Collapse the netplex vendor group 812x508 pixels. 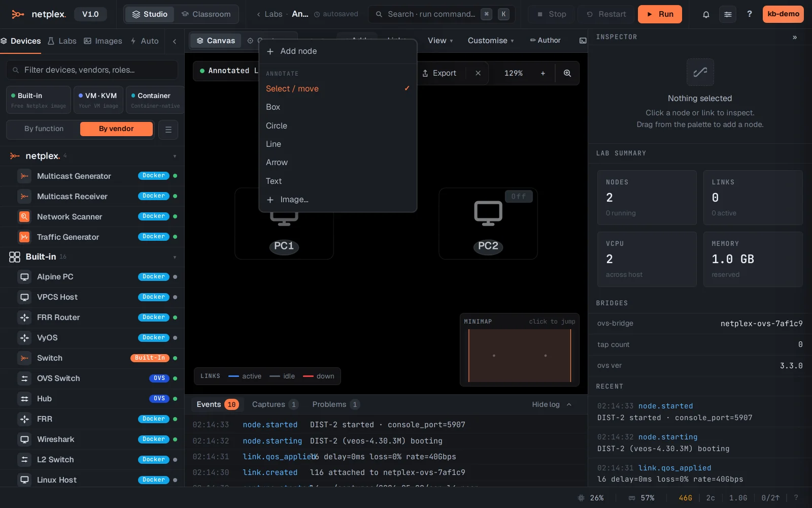click(x=175, y=156)
